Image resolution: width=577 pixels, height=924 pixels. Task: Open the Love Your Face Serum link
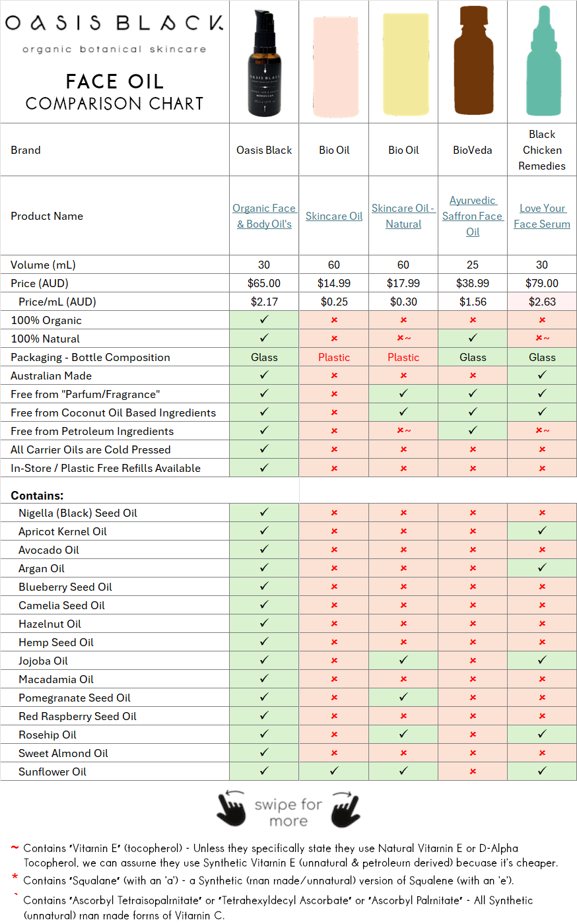point(541,216)
